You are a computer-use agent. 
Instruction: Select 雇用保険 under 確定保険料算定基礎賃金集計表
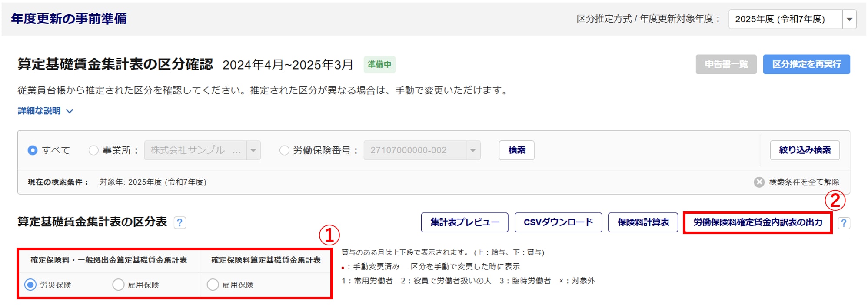click(213, 285)
